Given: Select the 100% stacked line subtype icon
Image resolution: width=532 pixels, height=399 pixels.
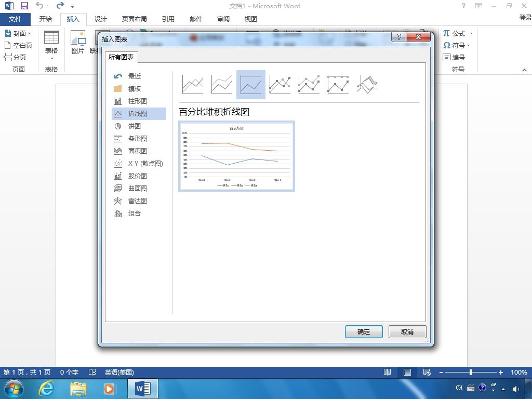Looking at the screenshot, I should pyautogui.click(x=251, y=85).
